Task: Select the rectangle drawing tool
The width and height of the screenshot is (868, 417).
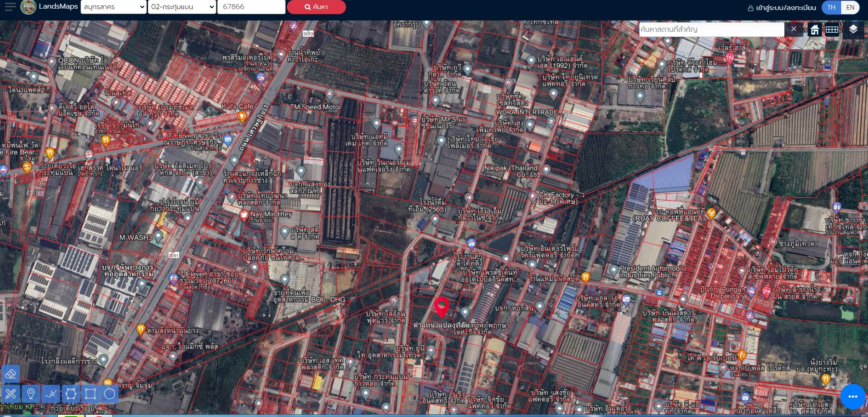Action: click(90, 393)
